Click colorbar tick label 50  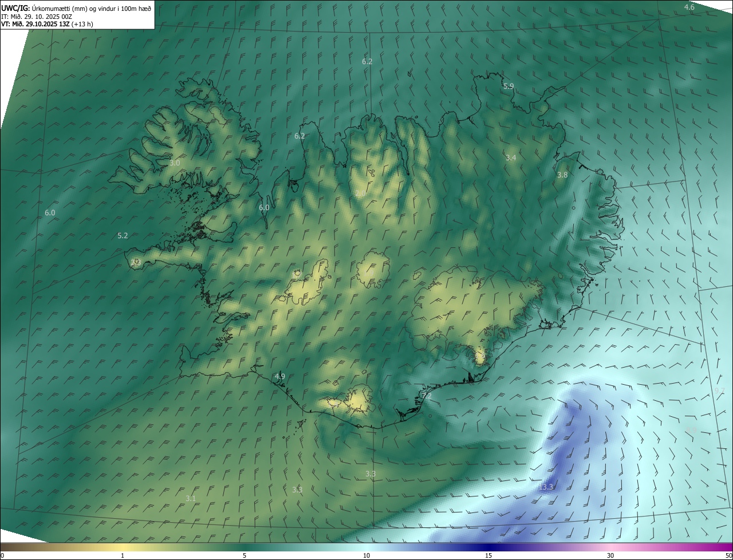728,556
